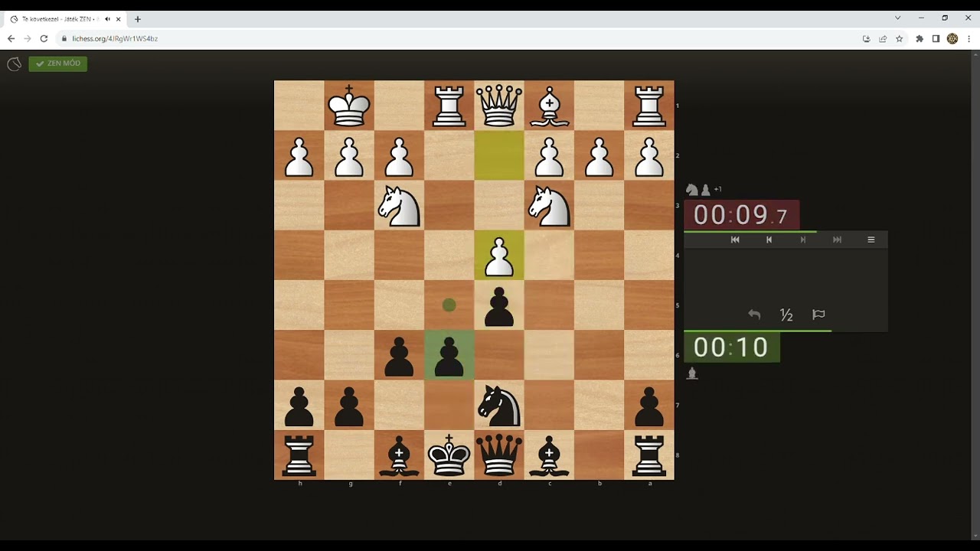Expand the tab search chevron

[898, 18]
